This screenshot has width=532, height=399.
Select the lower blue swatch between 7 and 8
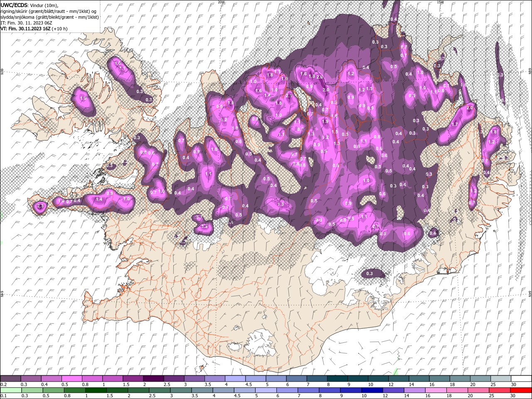point(309,390)
